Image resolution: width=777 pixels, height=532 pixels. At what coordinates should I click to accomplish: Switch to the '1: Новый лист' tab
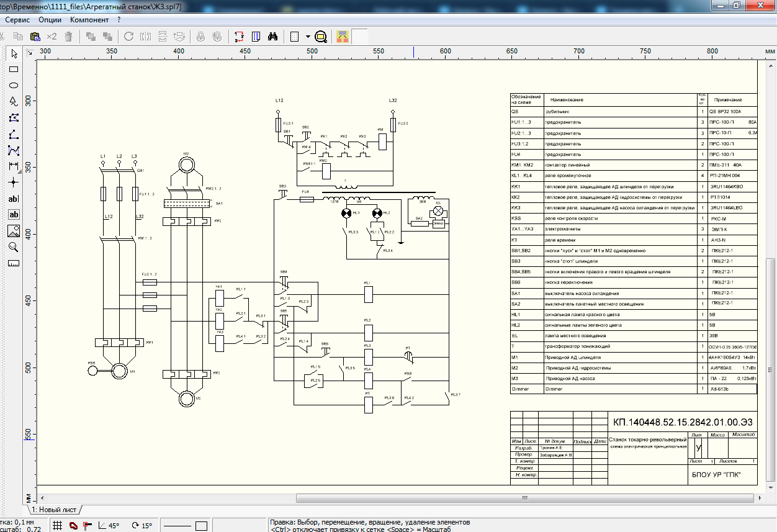[x=55, y=510]
